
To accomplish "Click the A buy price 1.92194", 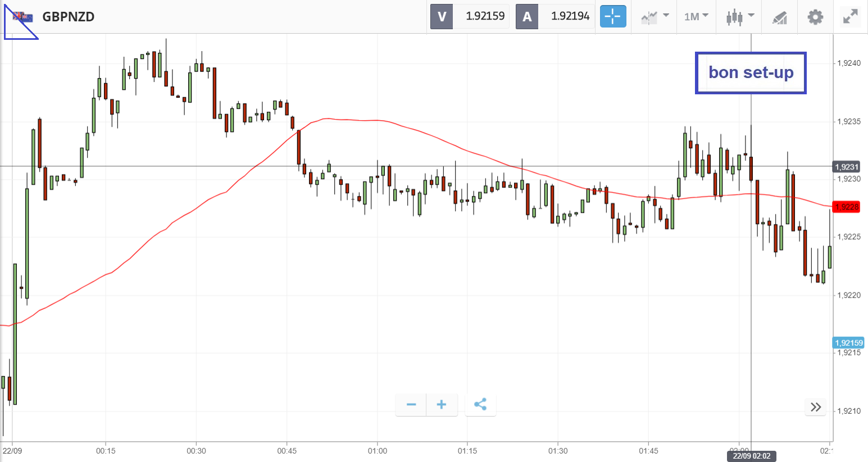I will coord(570,16).
